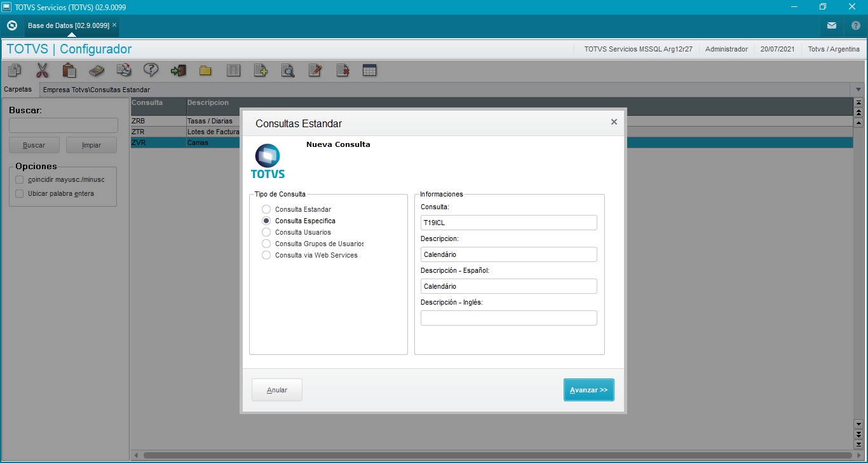Image resolution: width=868 pixels, height=463 pixels.
Task: Click the scissors Cut icon
Action: (x=42, y=71)
